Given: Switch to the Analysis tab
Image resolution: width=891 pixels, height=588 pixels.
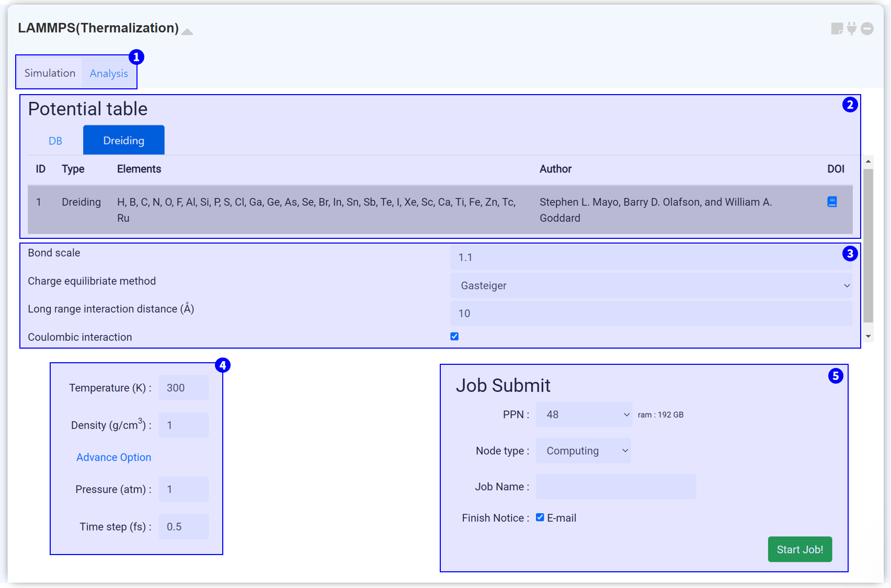Looking at the screenshot, I should point(109,73).
